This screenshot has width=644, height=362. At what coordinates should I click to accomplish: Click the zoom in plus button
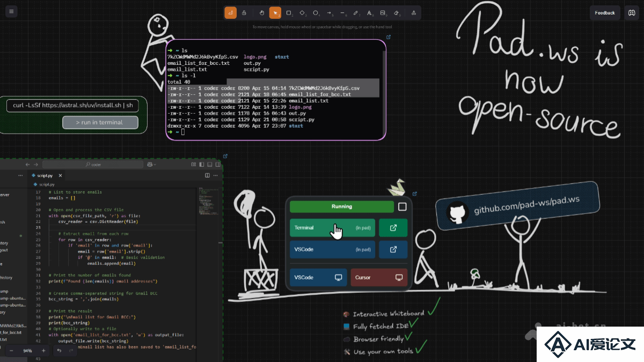(x=43, y=350)
